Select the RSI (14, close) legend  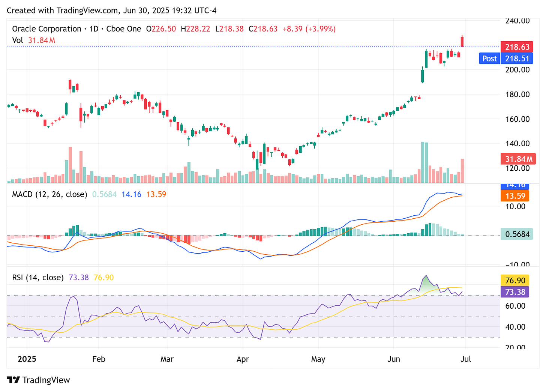coord(37,277)
